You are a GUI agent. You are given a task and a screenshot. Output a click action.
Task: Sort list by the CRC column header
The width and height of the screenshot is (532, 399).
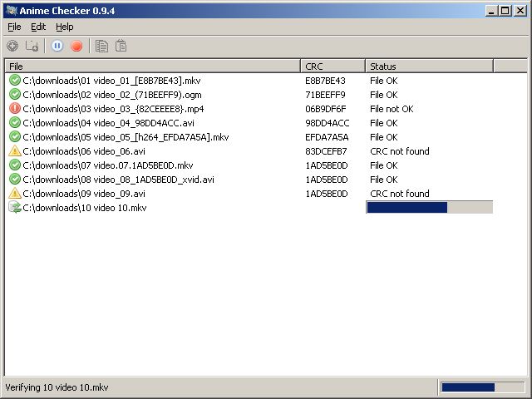(x=332, y=66)
